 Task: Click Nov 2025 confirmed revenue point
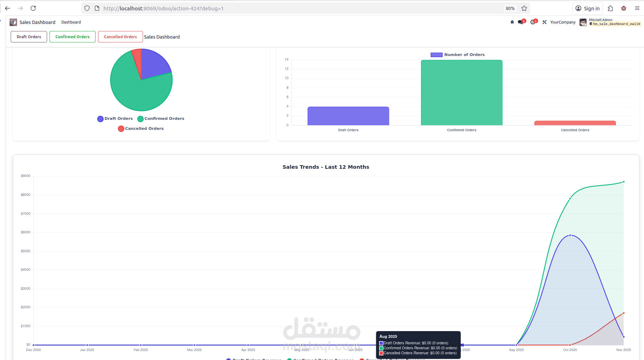click(x=624, y=182)
